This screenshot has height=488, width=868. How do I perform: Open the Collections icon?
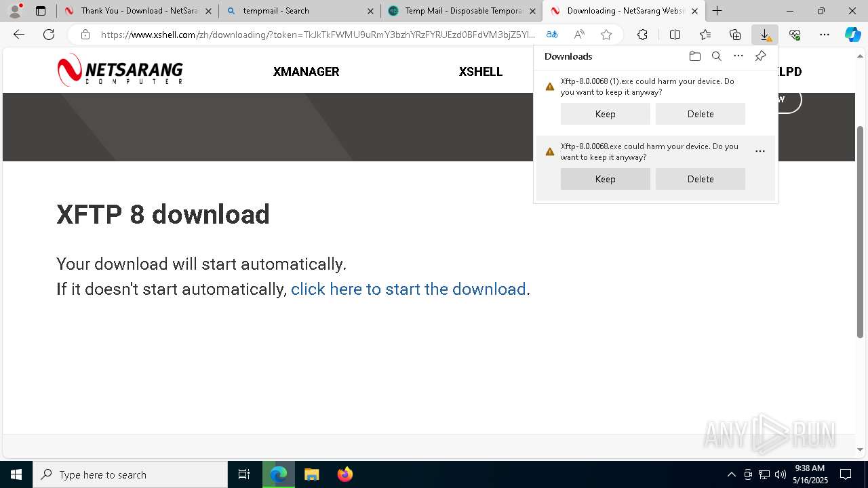click(735, 35)
